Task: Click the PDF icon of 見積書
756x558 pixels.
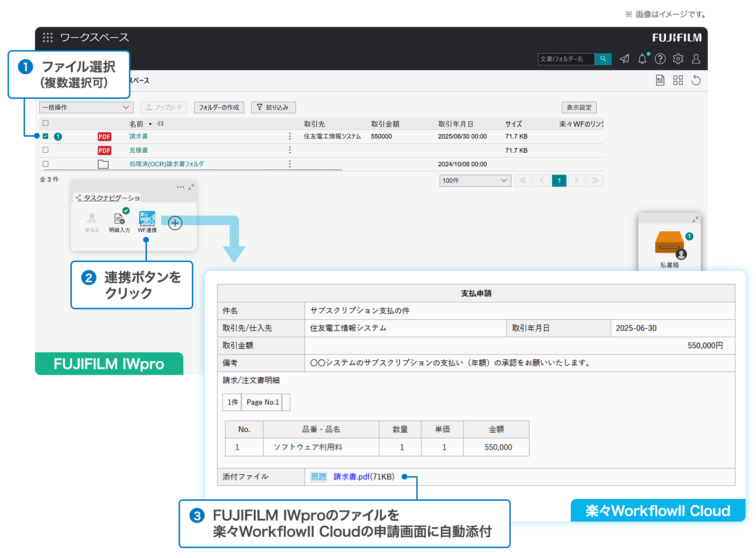Action: click(104, 150)
